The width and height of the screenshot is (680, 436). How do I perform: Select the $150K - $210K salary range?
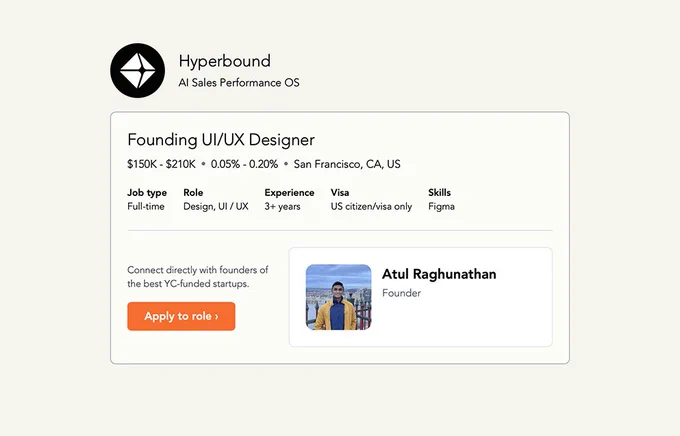tap(161, 164)
